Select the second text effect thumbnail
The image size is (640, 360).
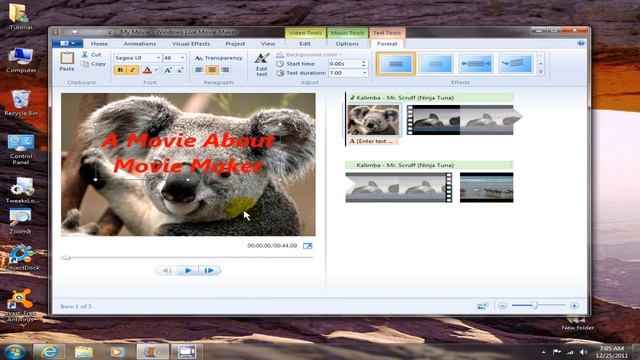pos(436,64)
